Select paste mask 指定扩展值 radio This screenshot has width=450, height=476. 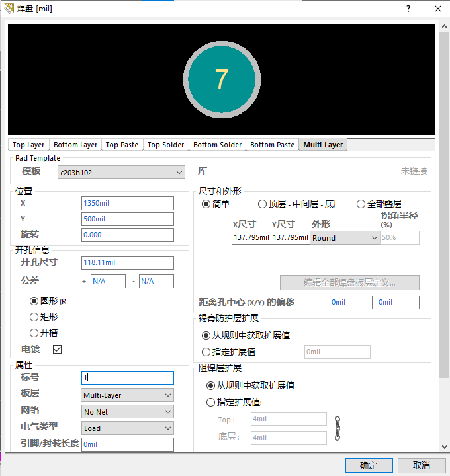(x=206, y=352)
